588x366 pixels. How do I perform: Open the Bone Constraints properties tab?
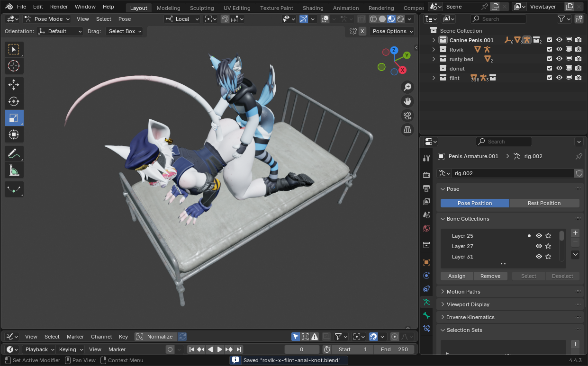[x=426, y=328]
